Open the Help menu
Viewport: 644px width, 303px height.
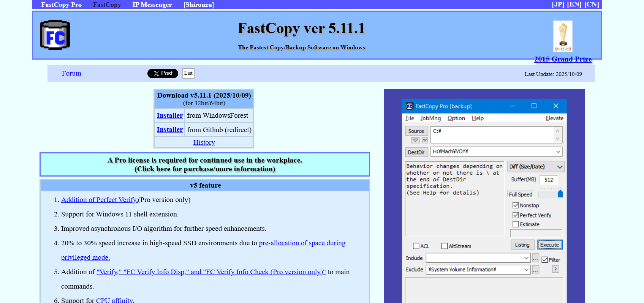click(x=478, y=118)
